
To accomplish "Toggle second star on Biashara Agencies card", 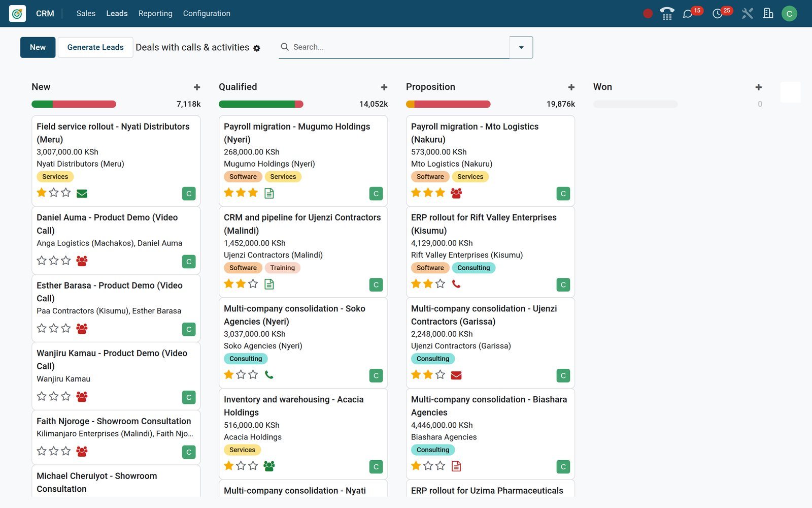I will click(x=428, y=465).
